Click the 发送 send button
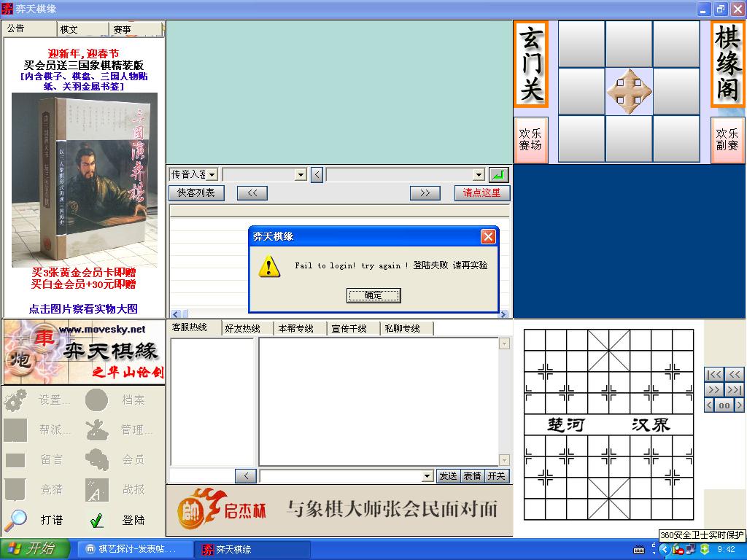 pyautogui.click(x=449, y=475)
